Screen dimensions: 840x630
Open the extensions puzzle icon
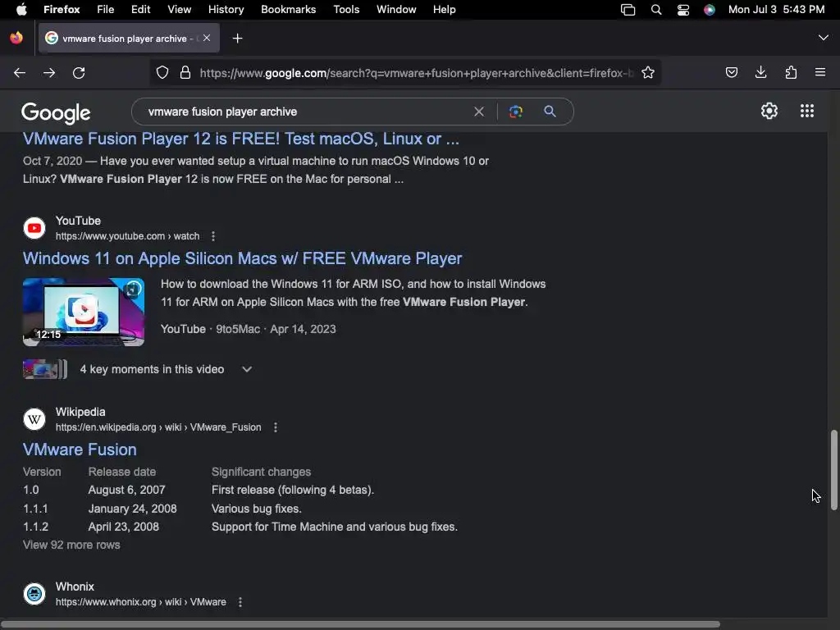tap(791, 72)
